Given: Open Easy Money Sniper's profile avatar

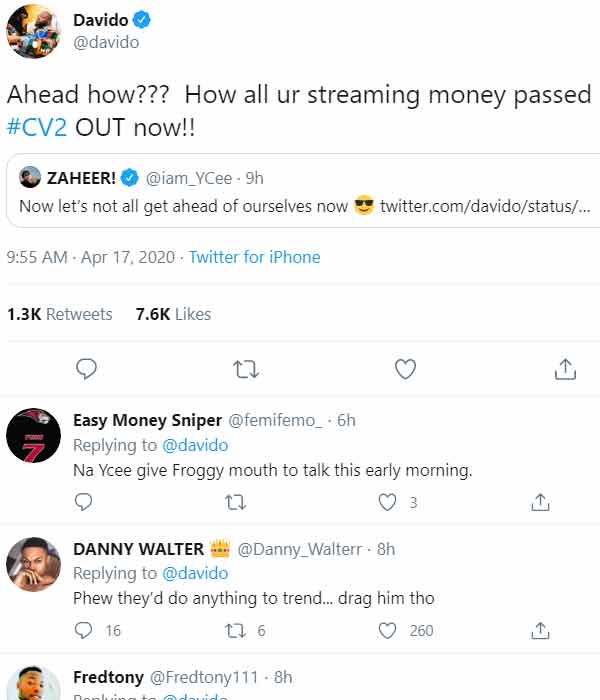Looking at the screenshot, I should click(x=33, y=435).
